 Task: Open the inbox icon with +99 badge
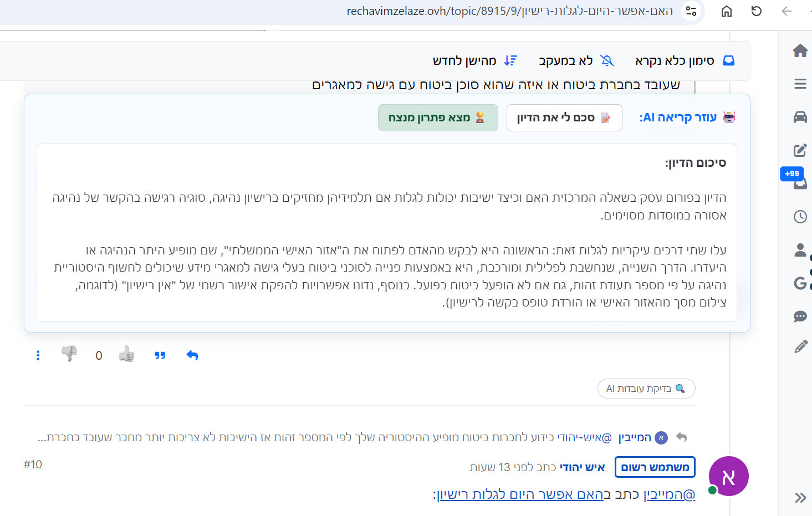click(x=800, y=183)
